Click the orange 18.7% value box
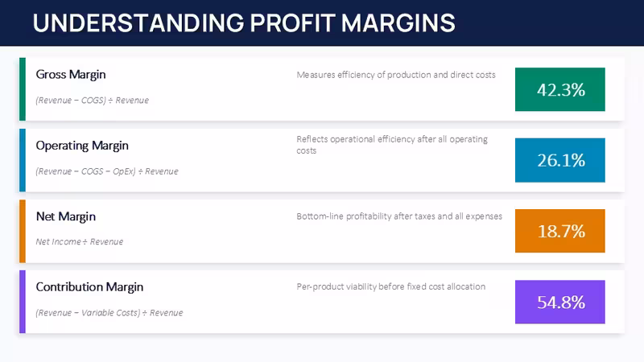This screenshot has width=644, height=362. click(x=559, y=231)
